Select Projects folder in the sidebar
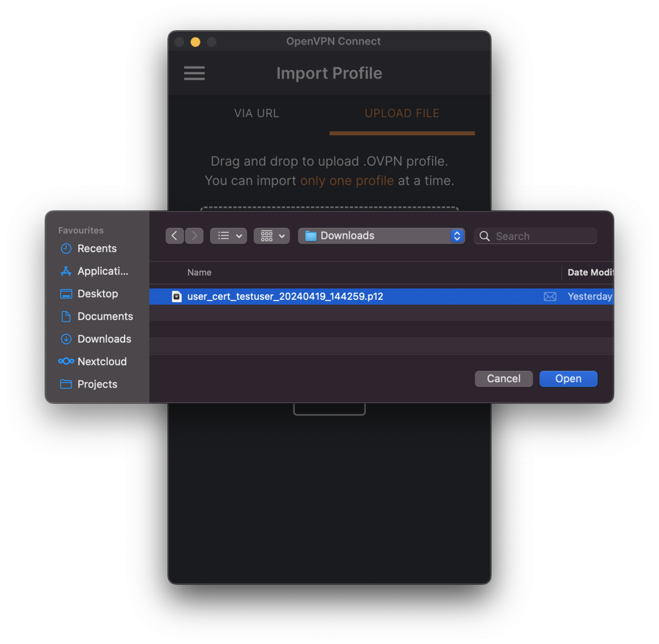659x644 pixels. tap(97, 384)
